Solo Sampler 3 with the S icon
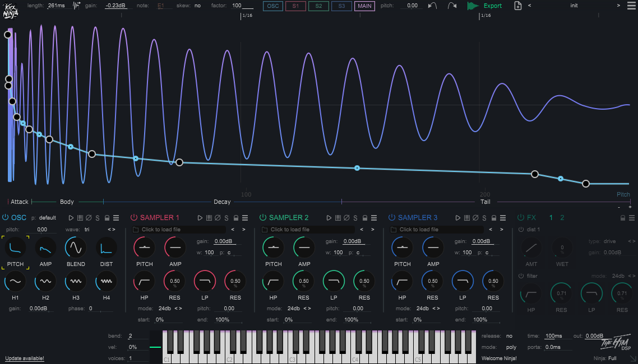 (484, 218)
